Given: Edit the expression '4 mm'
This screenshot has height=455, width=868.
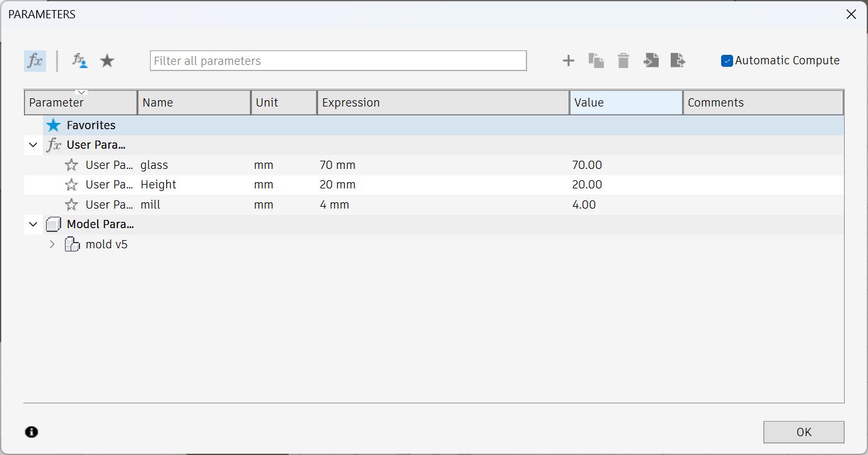Looking at the screenshot, I should [334, 205].
